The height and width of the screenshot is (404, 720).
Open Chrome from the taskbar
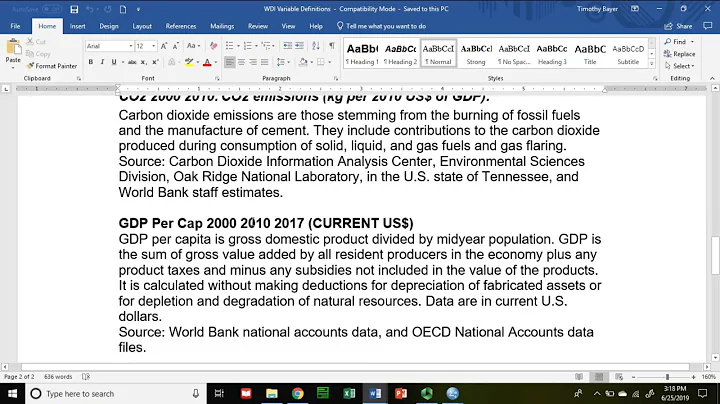pos(298,393)
